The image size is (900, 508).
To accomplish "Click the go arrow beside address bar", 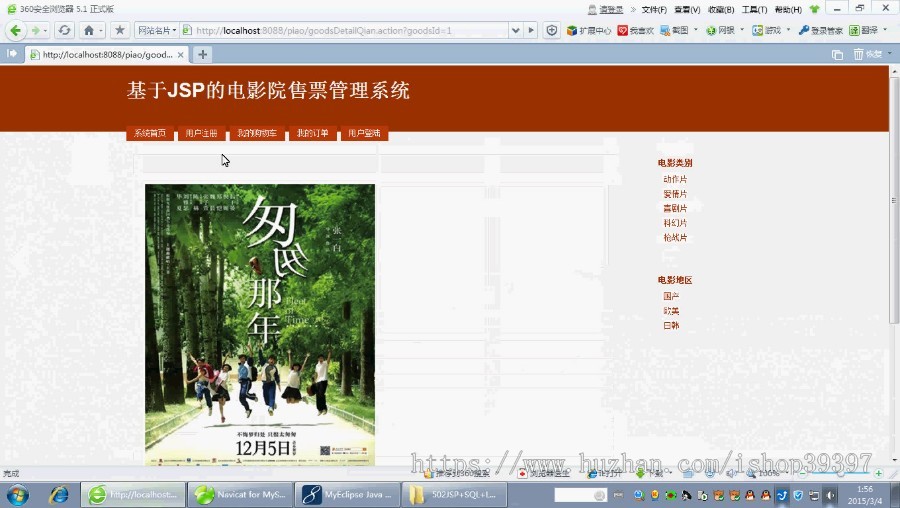I will click(x=531, y=30).
